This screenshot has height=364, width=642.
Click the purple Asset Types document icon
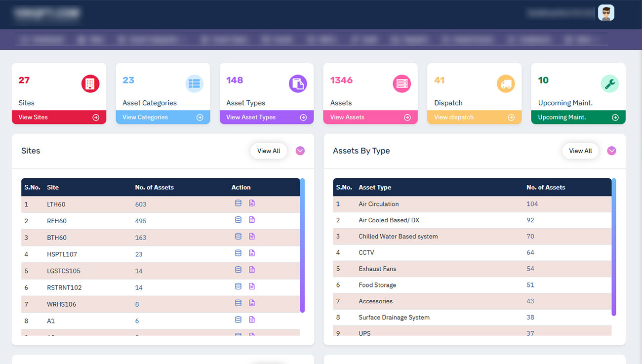click(298, 84)
